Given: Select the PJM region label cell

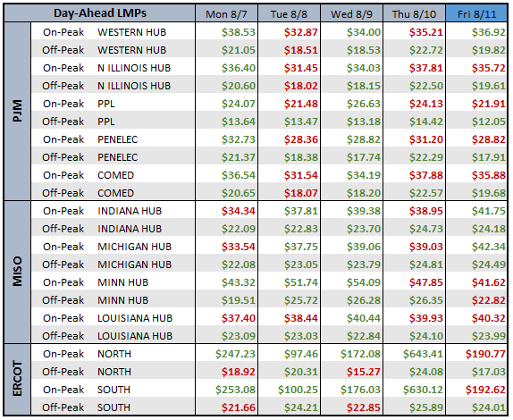Looking at the screenshot, I should [x=17, y=111].
